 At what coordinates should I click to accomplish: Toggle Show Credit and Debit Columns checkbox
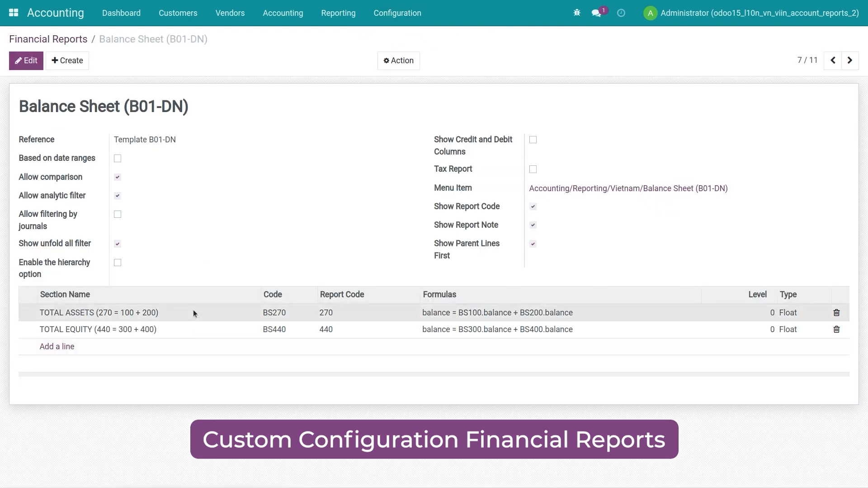[533, 140]
